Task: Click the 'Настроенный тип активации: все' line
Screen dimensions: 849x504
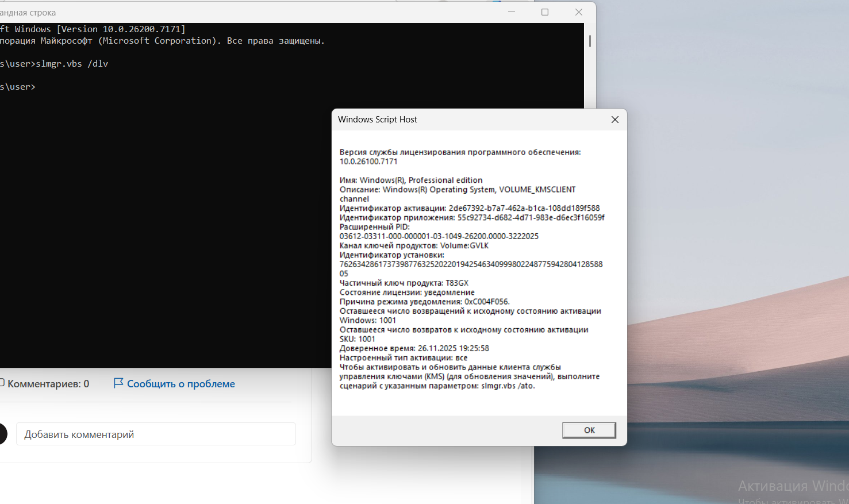Action: coord(404,357)
